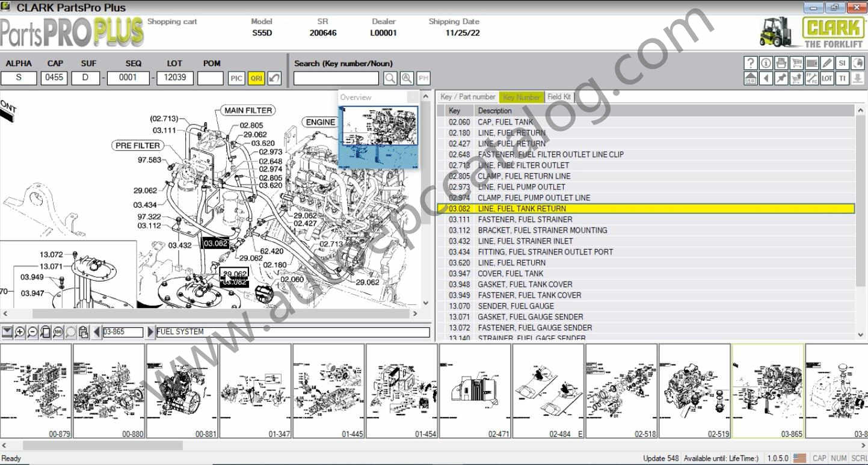Toggle the ORI view button
Screen dimensions: 868x465
coord(256,78)
